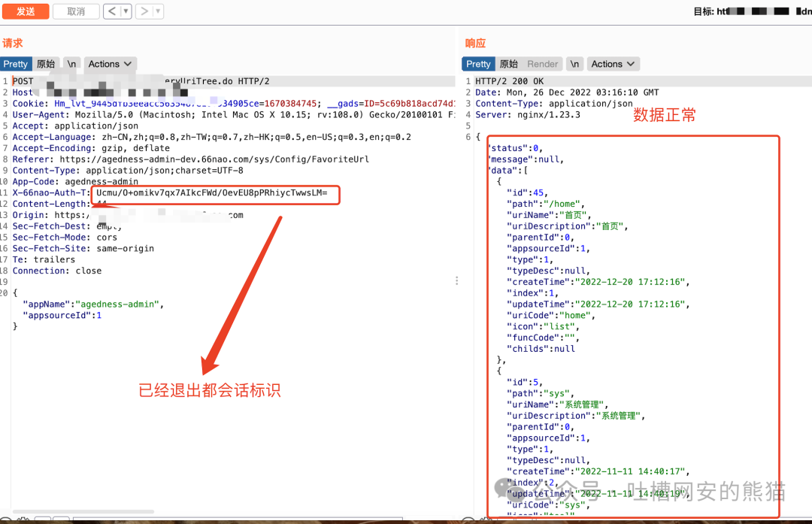812x524 pixels.
Task: Select the response Render tab
Action: [542, 64]
